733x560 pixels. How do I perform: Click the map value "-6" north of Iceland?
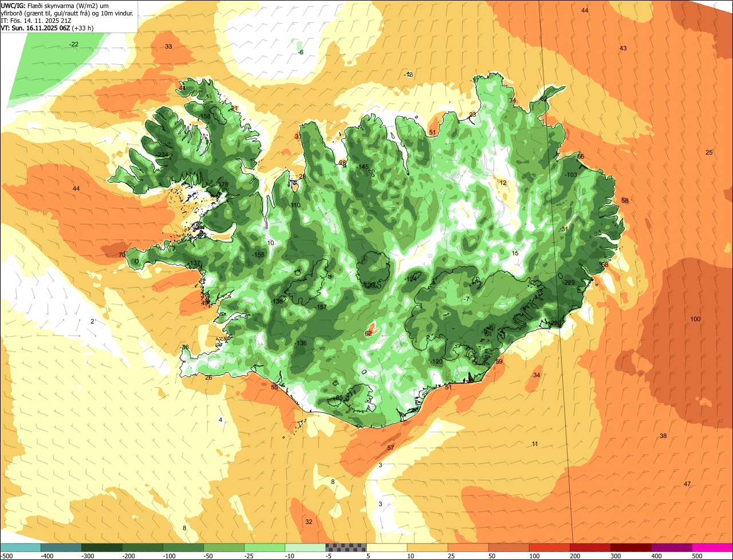[301, 52]
